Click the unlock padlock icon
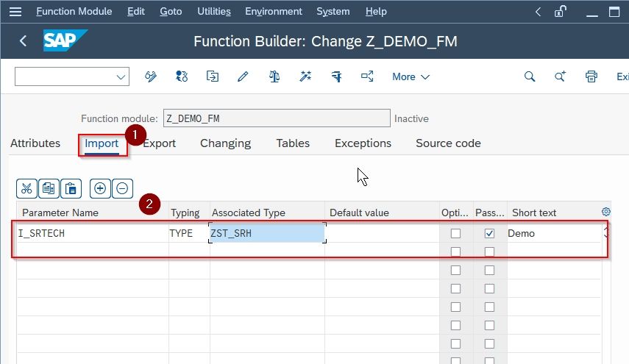This screenshot has height=364, width=629. click(561, 12)
